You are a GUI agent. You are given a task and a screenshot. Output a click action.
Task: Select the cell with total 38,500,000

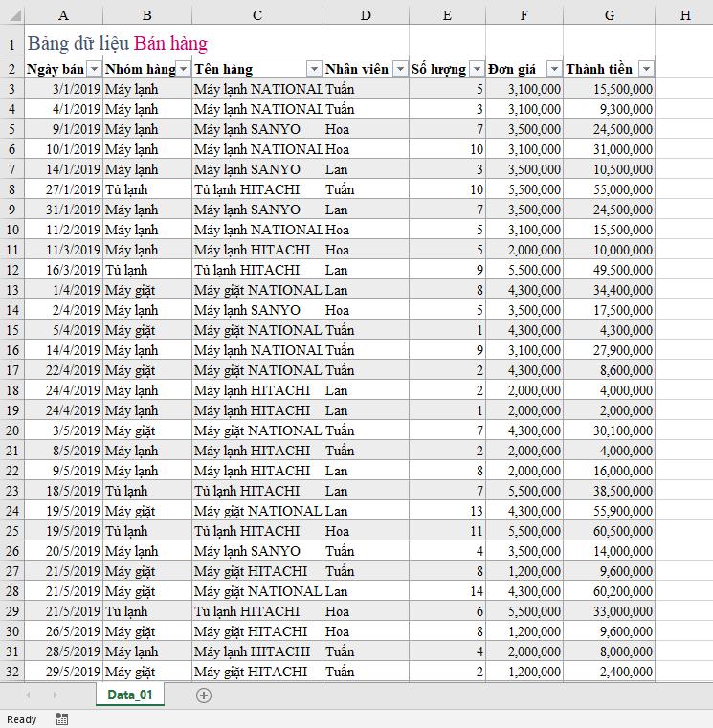tap(610, 491)
